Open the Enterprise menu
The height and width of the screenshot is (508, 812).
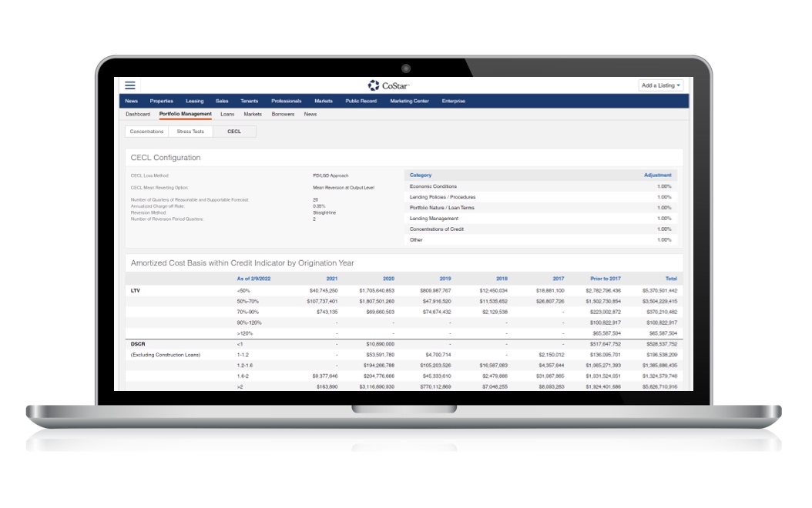[x=454, y=101]
